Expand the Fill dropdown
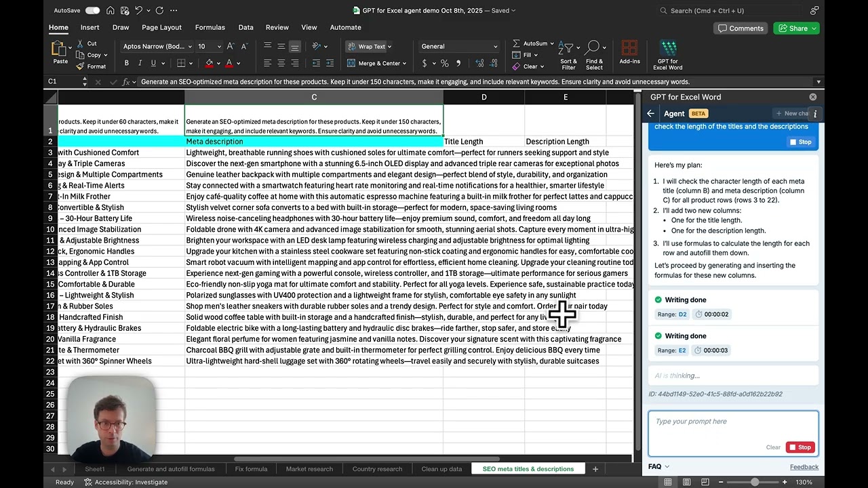 [536, 55]
